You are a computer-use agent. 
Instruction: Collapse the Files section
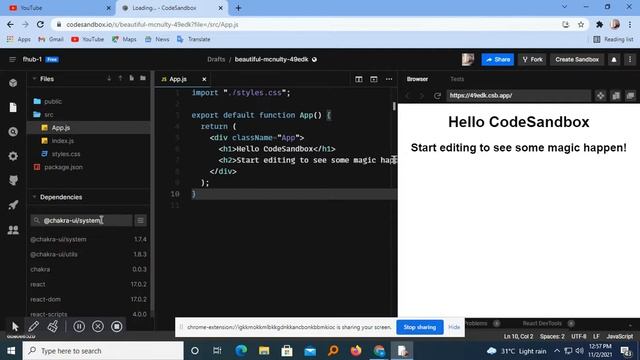[34, 78]
